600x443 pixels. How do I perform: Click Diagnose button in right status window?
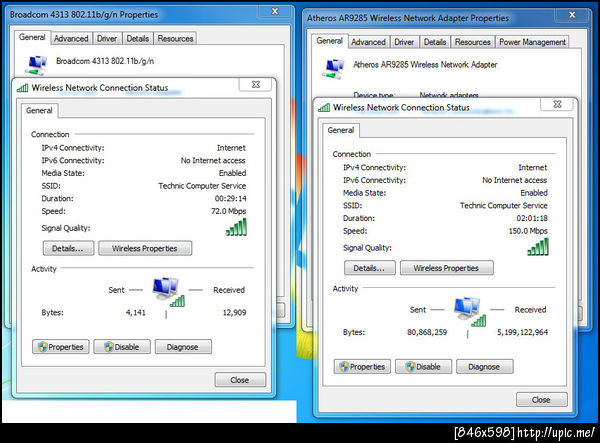(484, 366)
